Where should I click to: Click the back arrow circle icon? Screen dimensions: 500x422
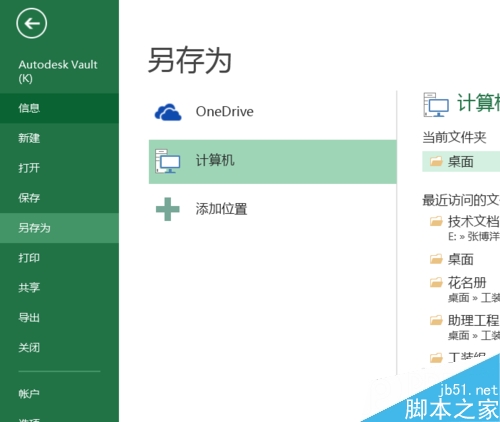[32, 24]
